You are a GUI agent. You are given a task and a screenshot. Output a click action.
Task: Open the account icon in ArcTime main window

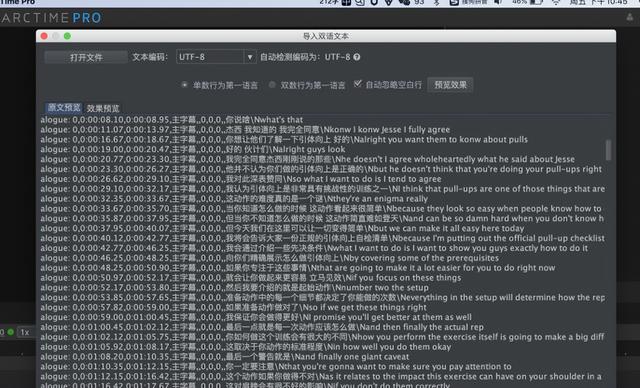coord(630,17)
